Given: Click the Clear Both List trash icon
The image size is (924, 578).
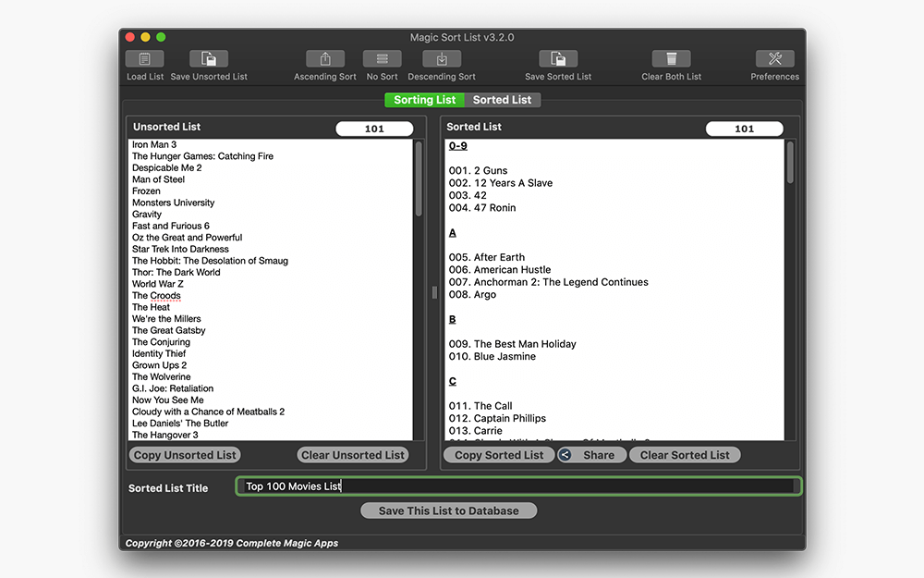Looking at the screenshot, I should (671, 58).
